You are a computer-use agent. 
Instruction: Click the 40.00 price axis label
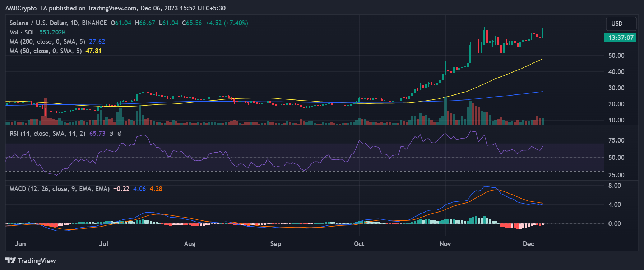pyautogui.click(x=616, y=72)
